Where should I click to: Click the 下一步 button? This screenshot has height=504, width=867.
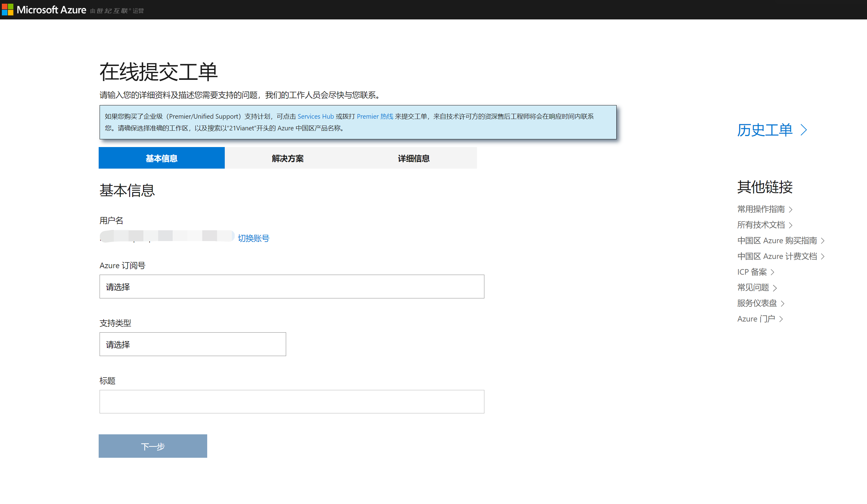(x=153, y=446)
